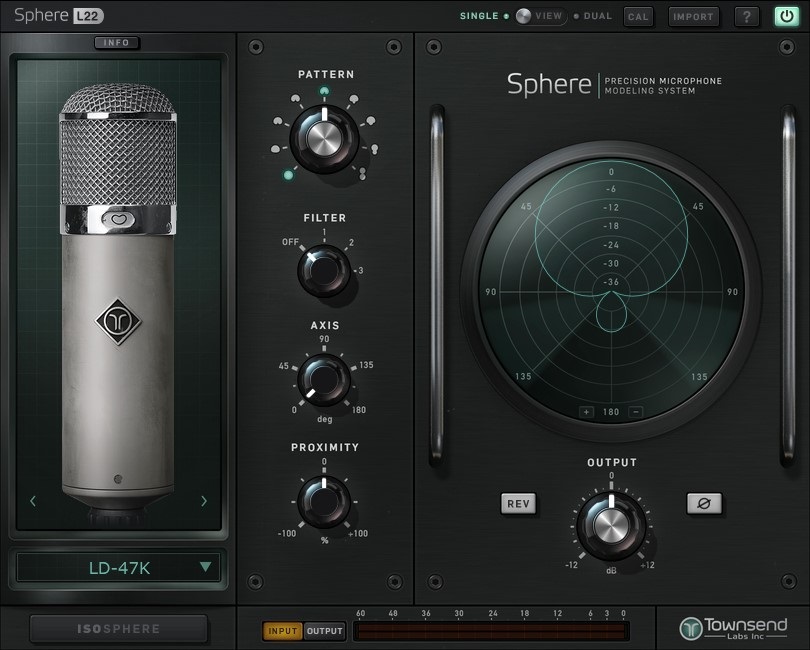
Task: Click the Townsend Labs logo
Action: (732, 628)
